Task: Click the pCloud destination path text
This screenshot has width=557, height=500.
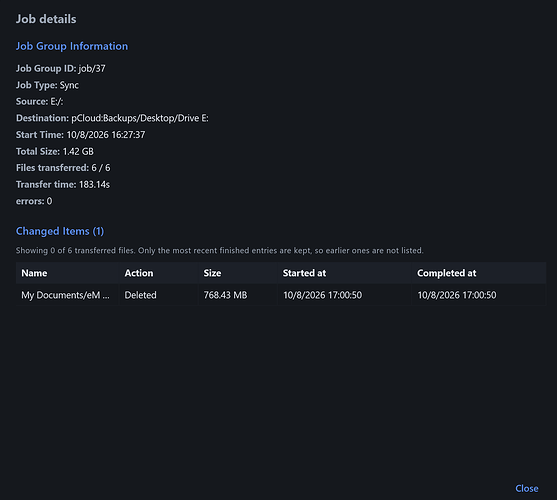Action: point(140,118)
